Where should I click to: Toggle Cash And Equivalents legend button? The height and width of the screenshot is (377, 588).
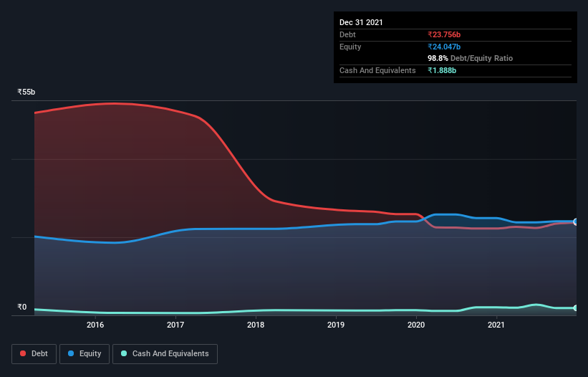pos(165,354)
